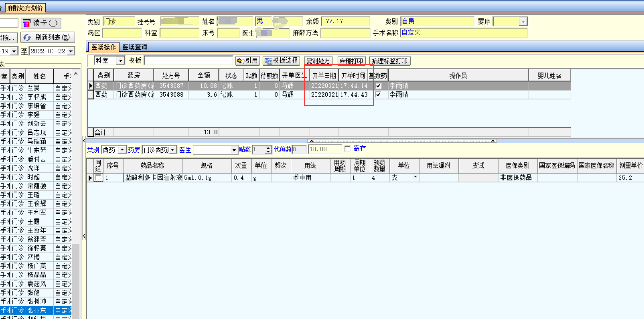Open the 门诊西药 pharmacy dropdown
Screen dimensions: 644x319
[x=173, y=149]
